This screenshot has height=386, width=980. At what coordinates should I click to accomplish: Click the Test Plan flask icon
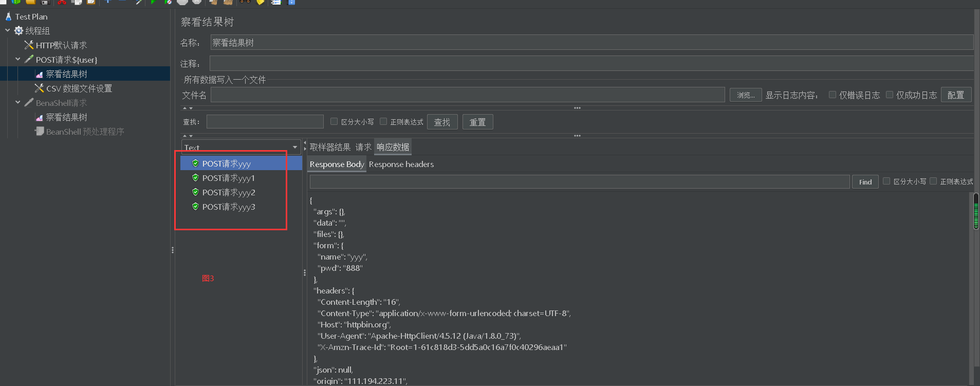point(8,16)
